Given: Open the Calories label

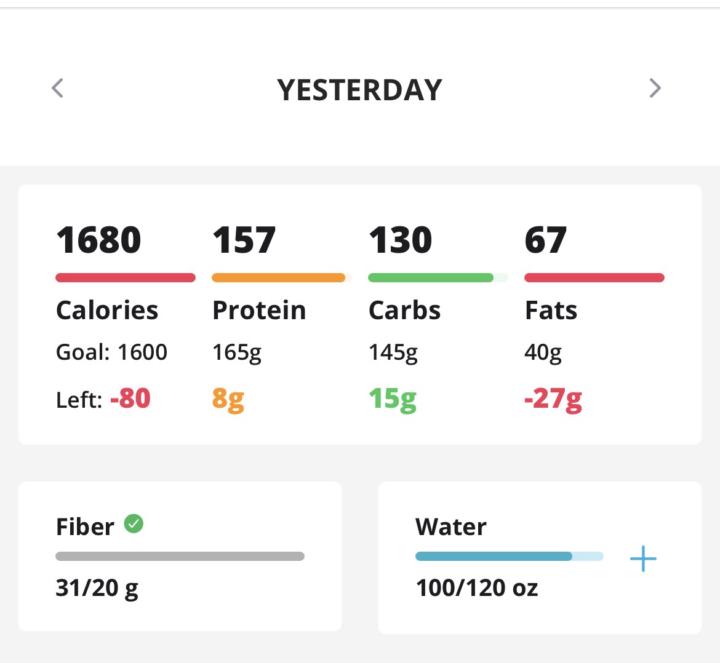Looking at the screenshot, I should [107, 310].
